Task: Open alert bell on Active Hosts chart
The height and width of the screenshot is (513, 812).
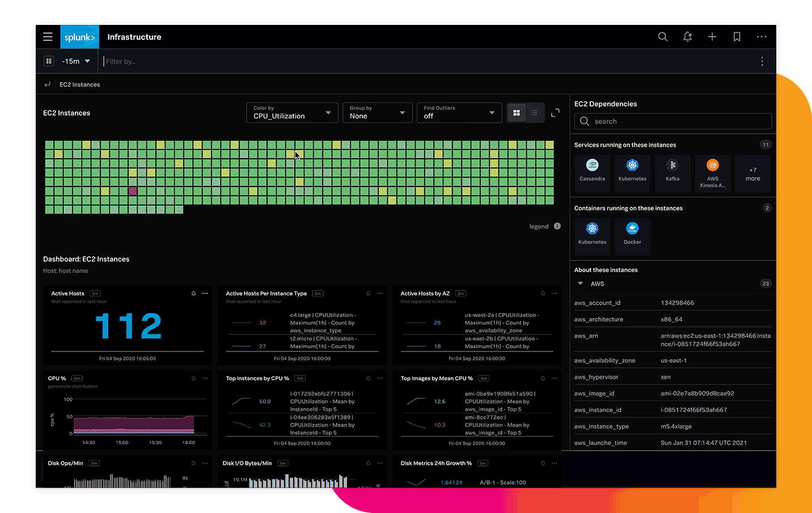Action: click(194, 294)
